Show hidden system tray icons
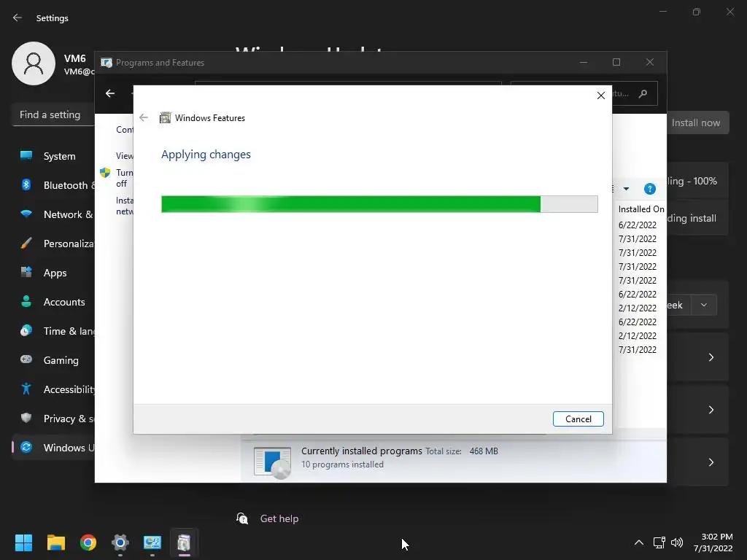 point(639,542)
